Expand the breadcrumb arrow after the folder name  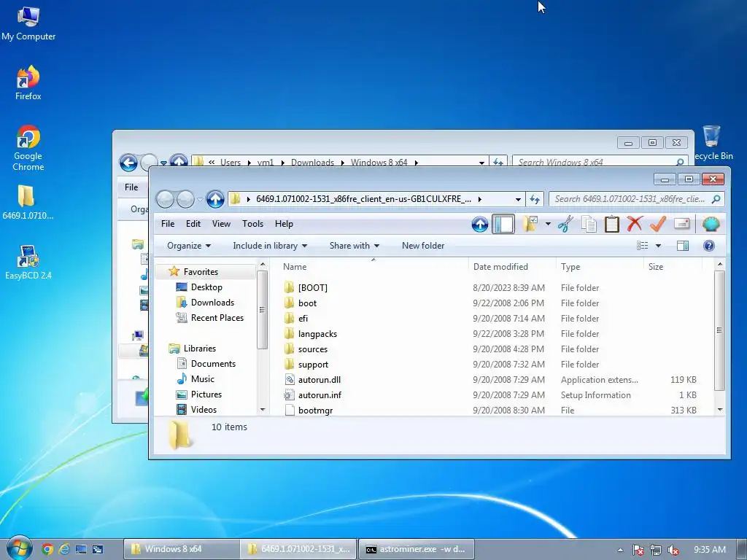pyautogui.click(x=480, y=199)
